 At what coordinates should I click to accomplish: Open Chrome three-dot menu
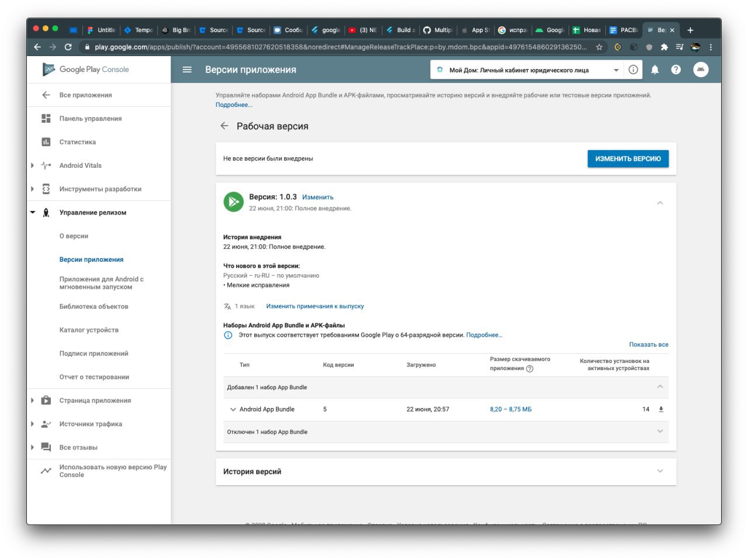click(x=711, y=47)
